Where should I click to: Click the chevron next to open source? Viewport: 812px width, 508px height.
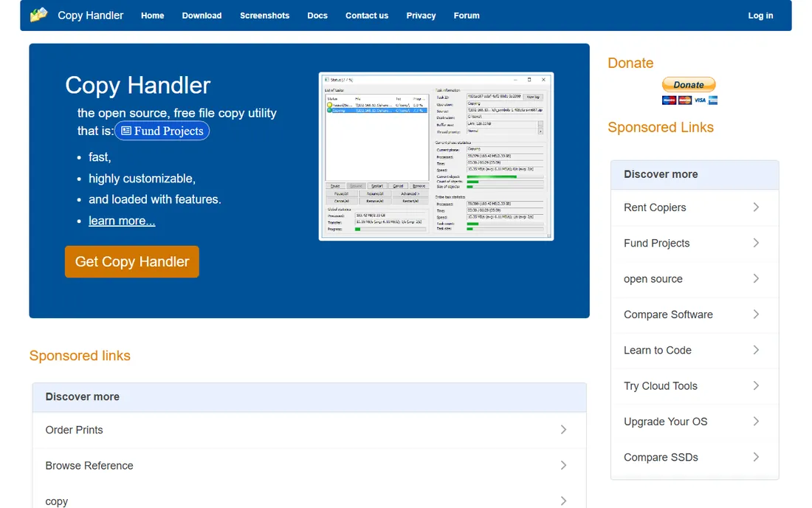[756, 278]
